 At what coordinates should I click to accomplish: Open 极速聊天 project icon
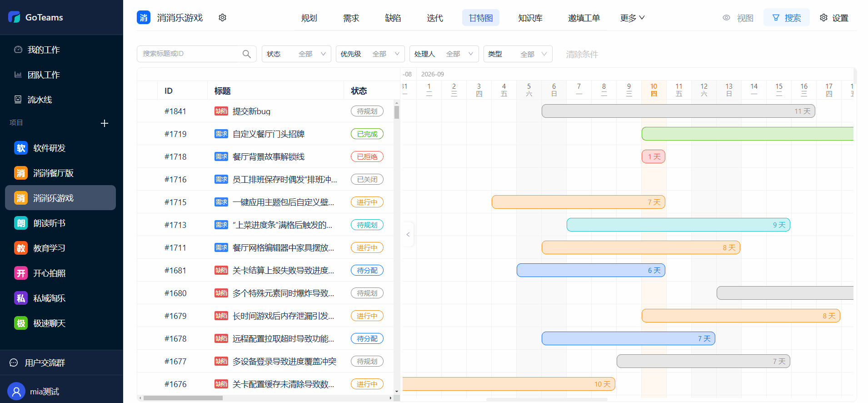(21, 323)
